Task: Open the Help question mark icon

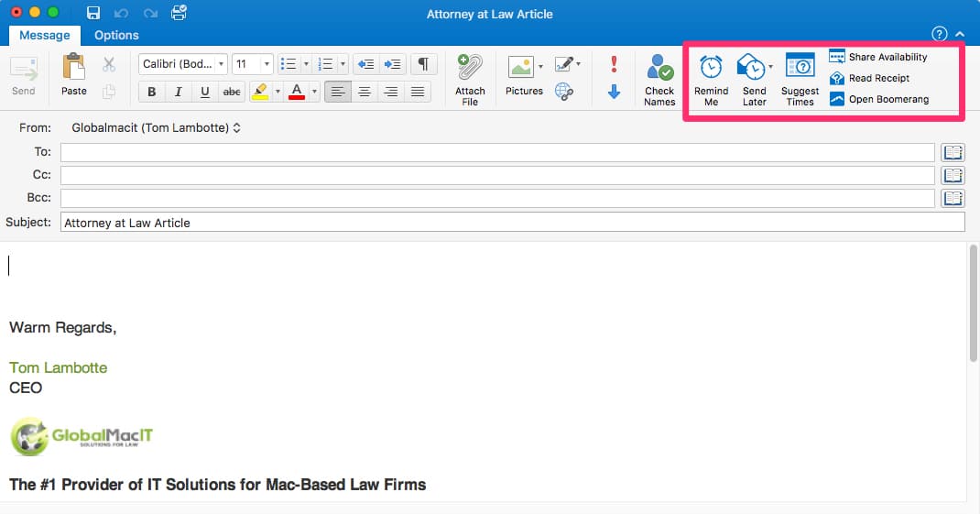Action: [x=940, y=34]
